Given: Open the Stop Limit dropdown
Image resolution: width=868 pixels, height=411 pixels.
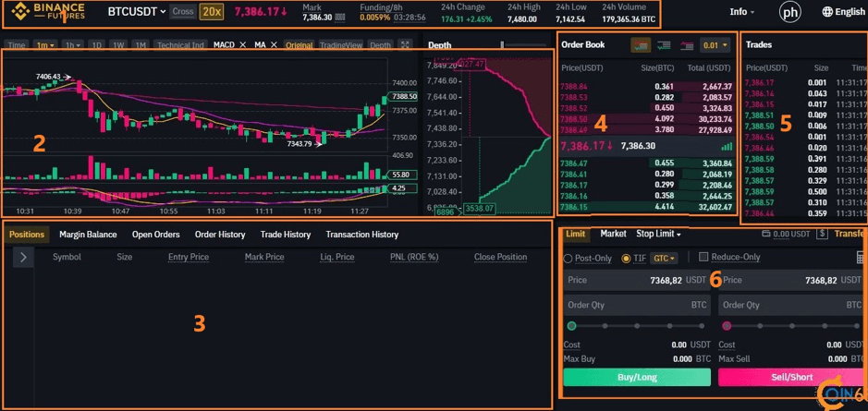Looking at the screenshot, I should (657, 234).
